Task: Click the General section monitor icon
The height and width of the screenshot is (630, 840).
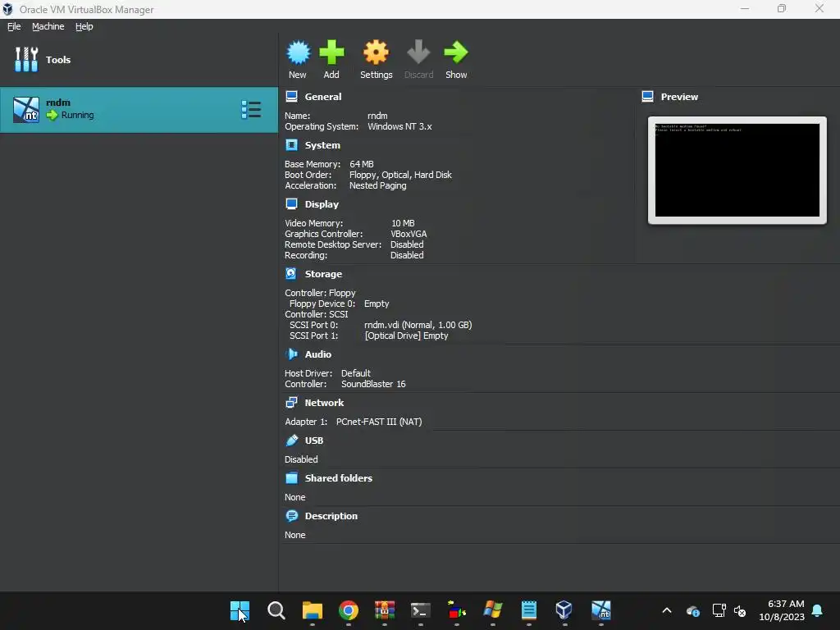Action: (291, 97)
